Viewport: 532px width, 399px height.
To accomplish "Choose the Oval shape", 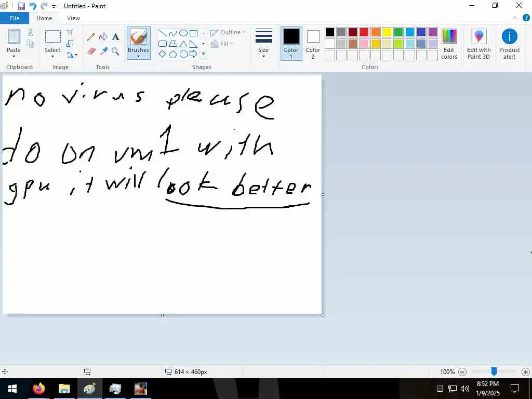I will point(183,33).
